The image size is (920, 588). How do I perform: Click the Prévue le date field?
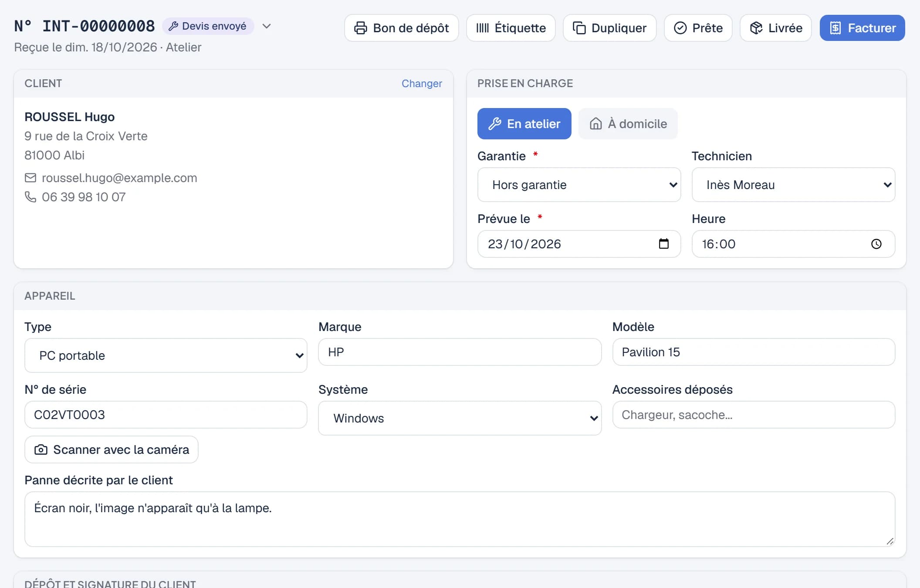tap(579, 244)
